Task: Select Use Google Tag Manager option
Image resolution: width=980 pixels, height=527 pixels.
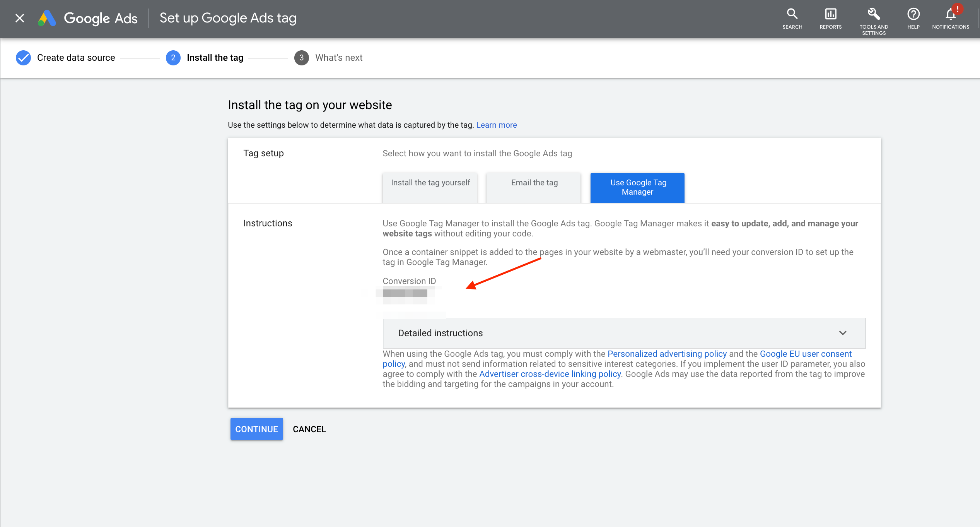Action: 637,187
